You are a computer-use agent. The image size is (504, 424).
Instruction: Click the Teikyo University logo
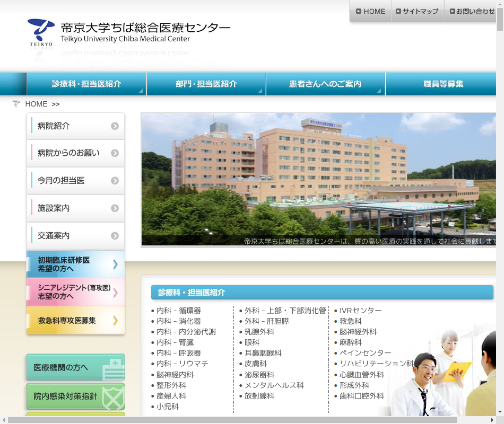pyautogui.click(x=41, y=32)
